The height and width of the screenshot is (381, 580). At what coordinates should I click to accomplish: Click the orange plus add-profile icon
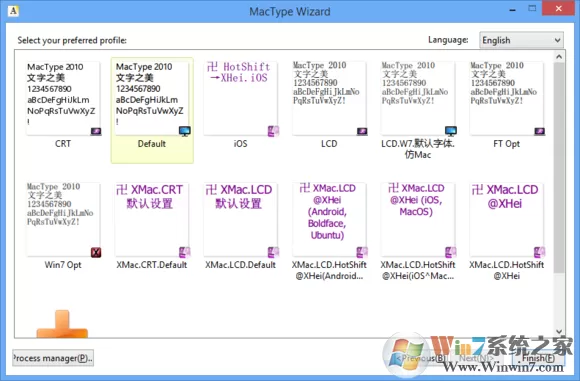(x=62, y=324)
